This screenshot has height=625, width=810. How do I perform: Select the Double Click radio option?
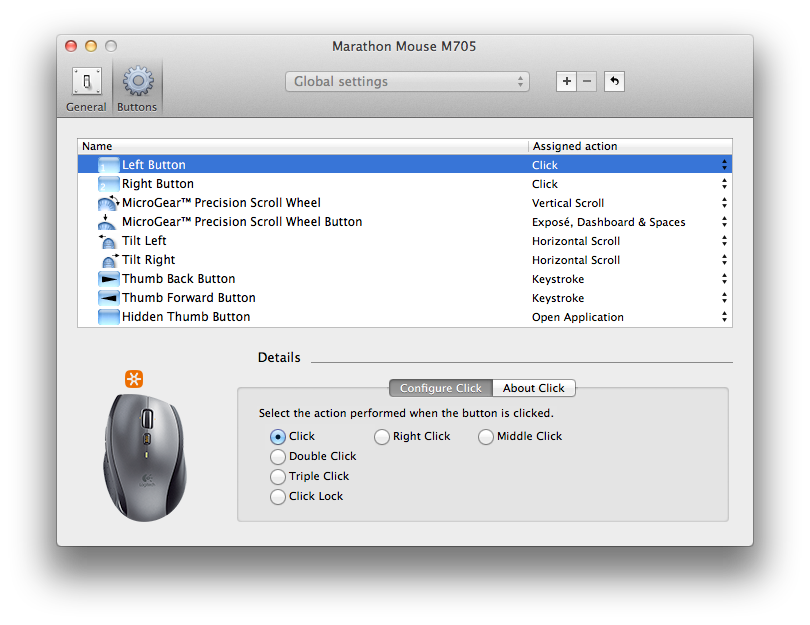point(278,457)
